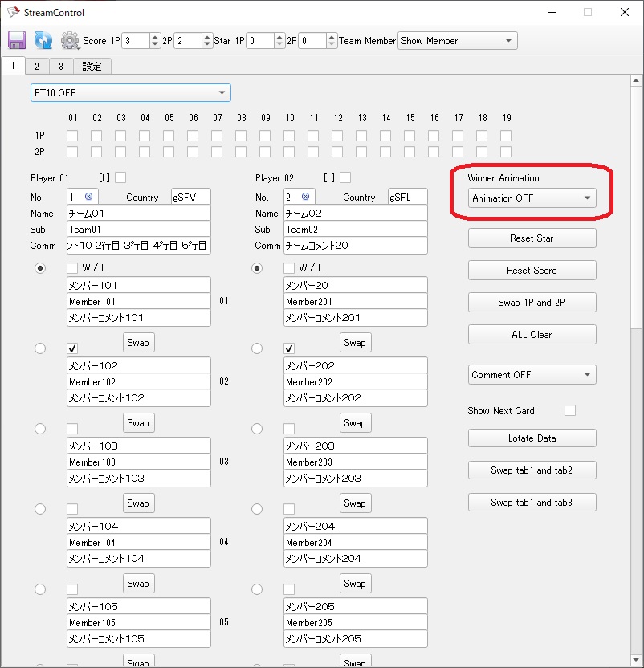Viewport: 644px width, 668px height.
Task: Click the Reset Score button
Action: pos(532,270)
